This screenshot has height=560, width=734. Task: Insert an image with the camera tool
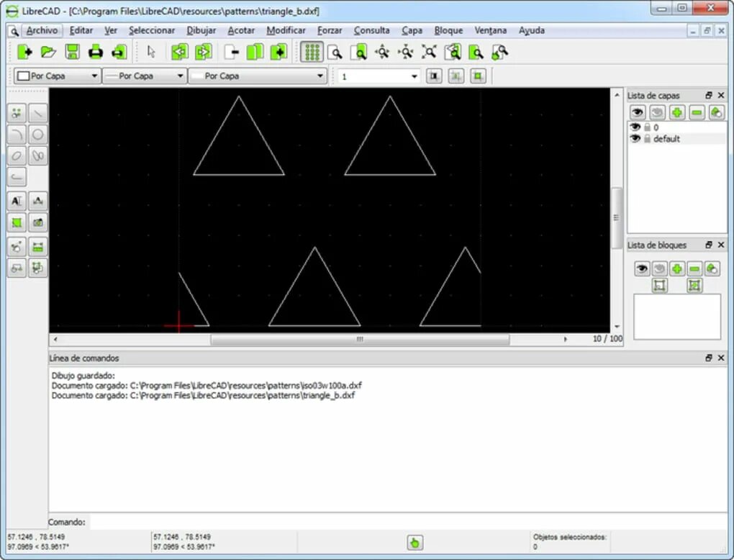[x=38, y=222]
